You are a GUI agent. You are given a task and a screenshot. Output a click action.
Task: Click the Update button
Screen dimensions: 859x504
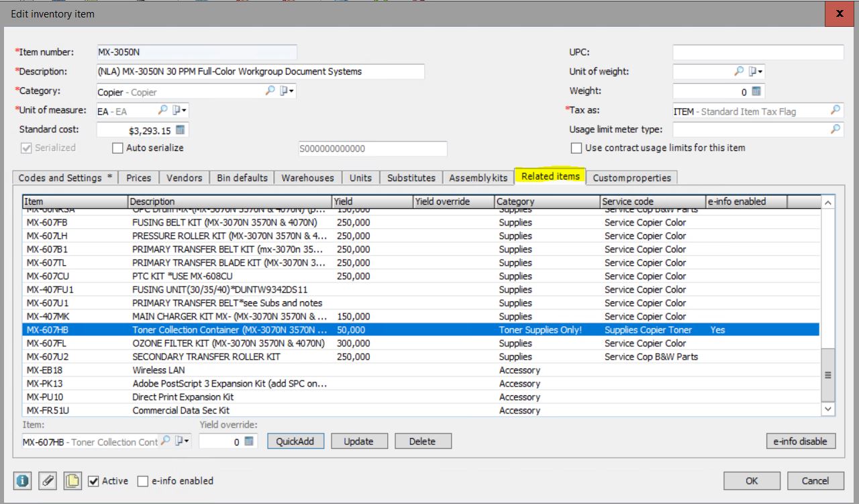[359, 441]
